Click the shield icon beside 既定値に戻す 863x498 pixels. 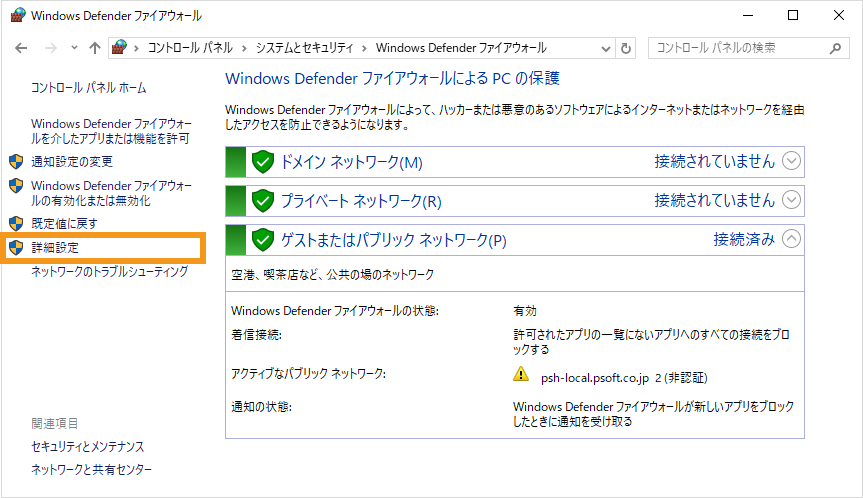(x=15, y=223)
